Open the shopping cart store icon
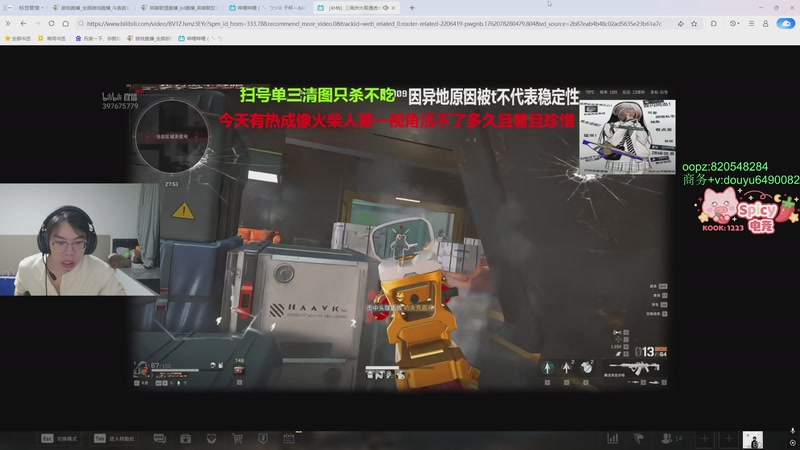This screenshot has height=450, width=800. tap(237, 438)
